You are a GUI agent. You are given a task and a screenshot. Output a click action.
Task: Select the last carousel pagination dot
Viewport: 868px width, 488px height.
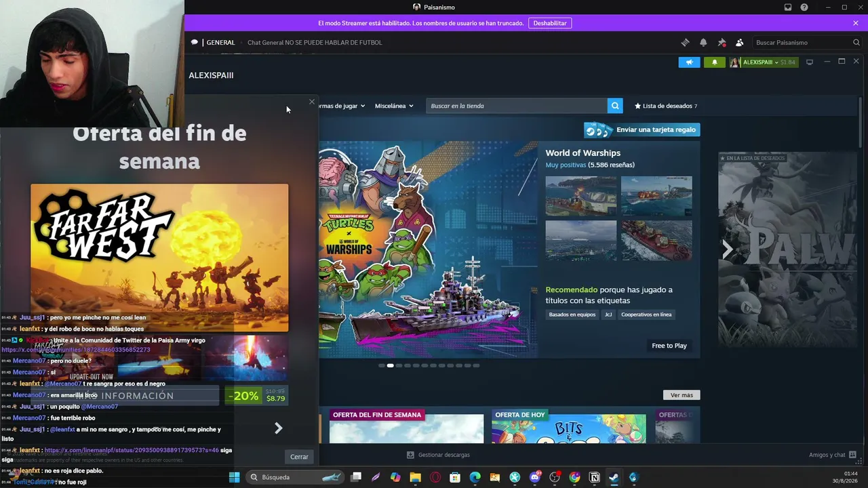click(476, 365)
